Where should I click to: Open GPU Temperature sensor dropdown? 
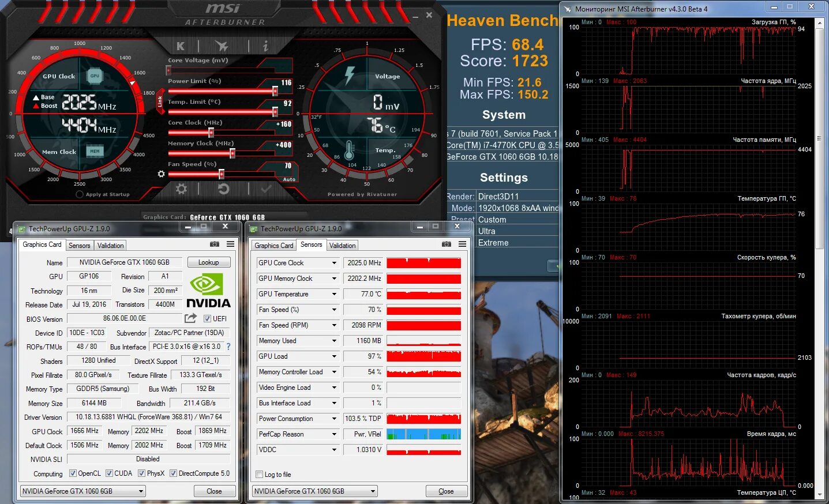pos(334,294)
